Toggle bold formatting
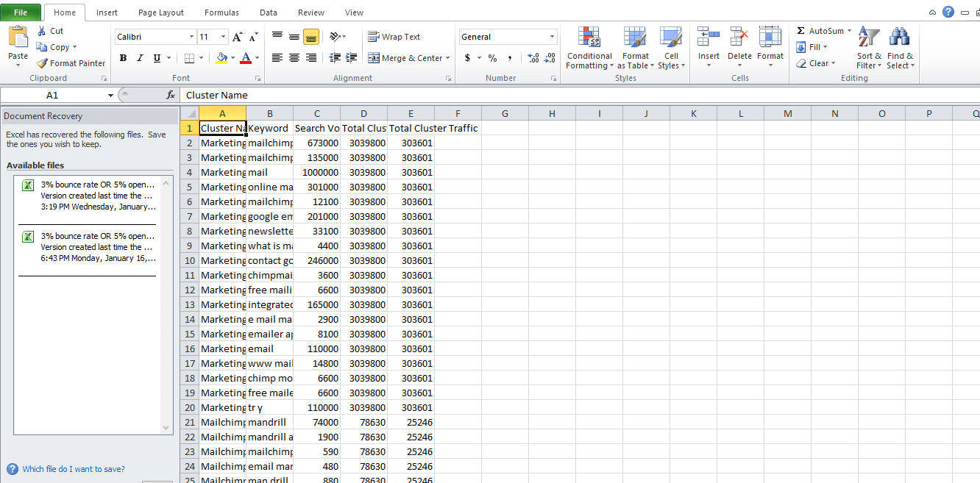 tap(123, 58)
